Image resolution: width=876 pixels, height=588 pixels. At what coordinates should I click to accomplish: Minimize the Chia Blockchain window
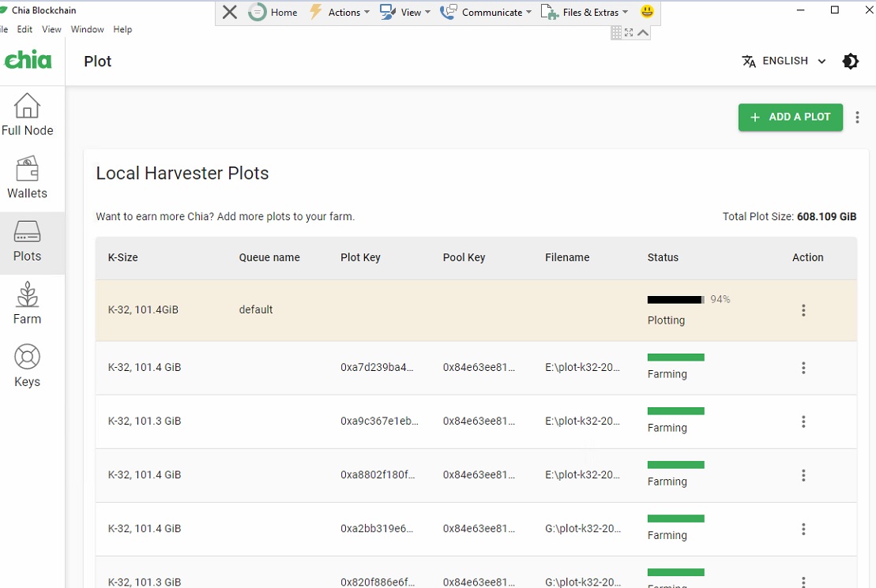click(801, 10)
